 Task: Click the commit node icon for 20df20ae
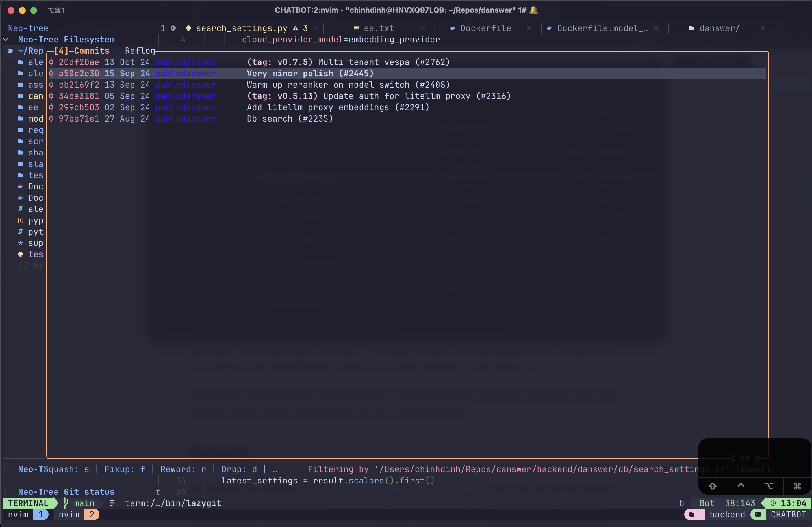(51, 62)
